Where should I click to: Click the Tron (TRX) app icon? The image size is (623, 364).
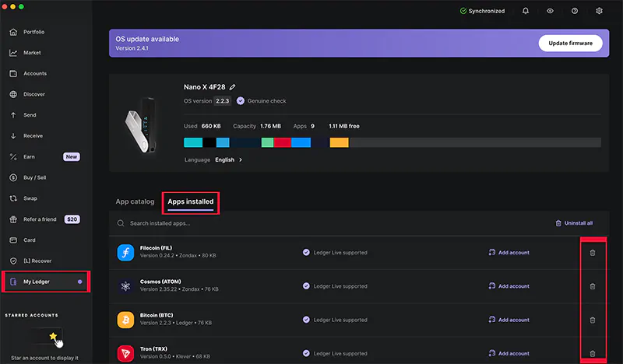pyautogui.click(x=126, y=353)
